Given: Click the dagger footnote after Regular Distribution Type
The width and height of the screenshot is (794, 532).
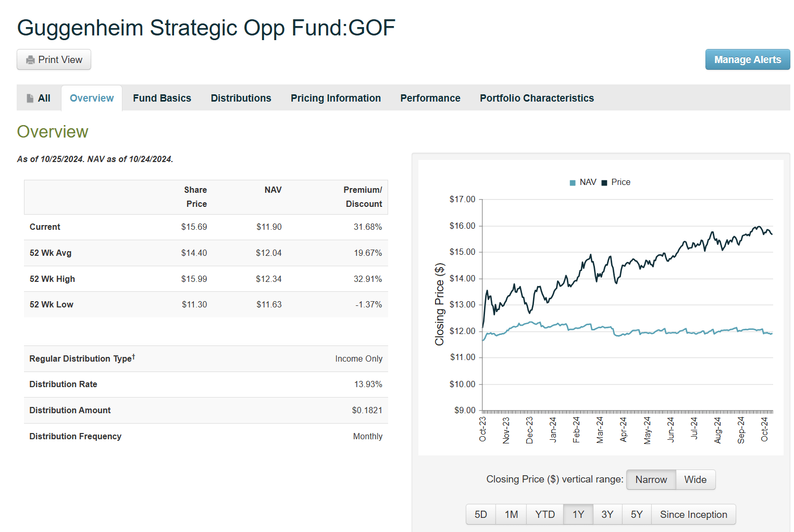Looking at the screenshot, I should tap(134, 355).
